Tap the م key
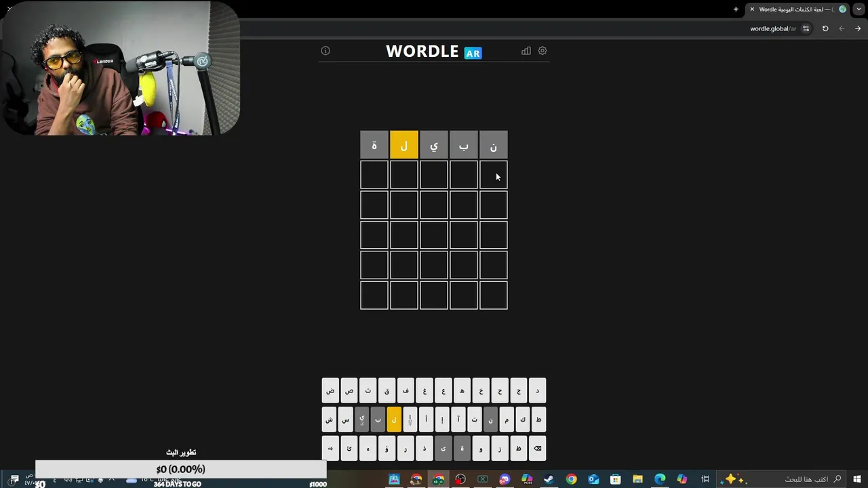 [x=507, y=420]
